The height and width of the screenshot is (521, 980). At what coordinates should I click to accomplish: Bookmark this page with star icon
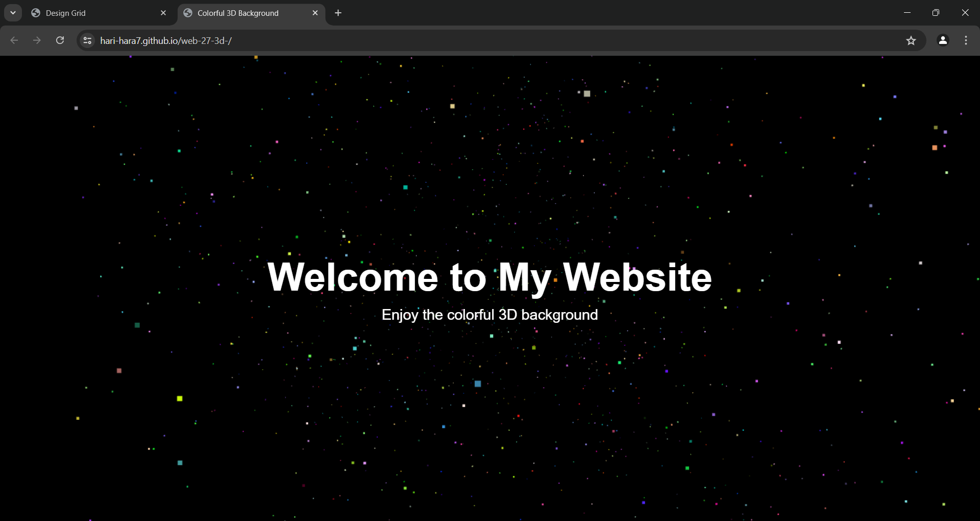coord(911,40)
